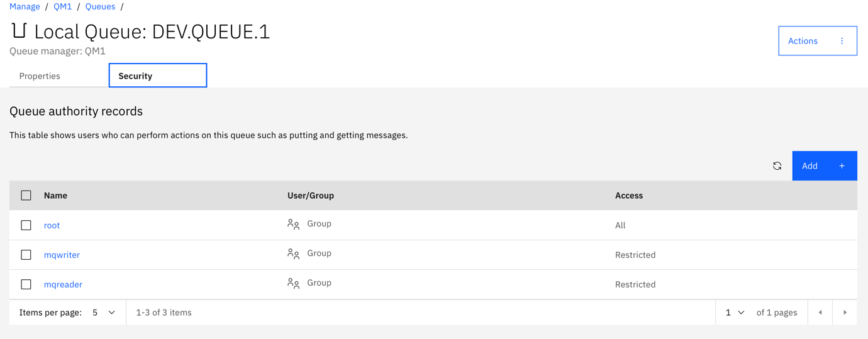Click the refresh authority records icon
868x339 pixels.
click(x=777, y=166)
